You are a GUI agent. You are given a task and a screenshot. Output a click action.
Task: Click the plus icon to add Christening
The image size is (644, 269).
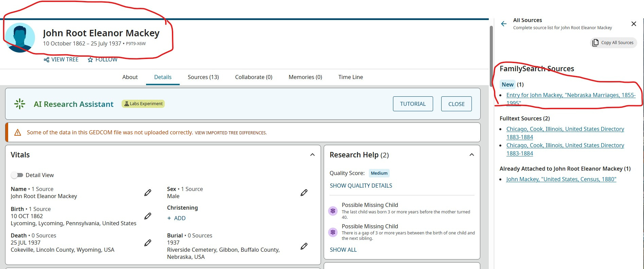point(169,218)
